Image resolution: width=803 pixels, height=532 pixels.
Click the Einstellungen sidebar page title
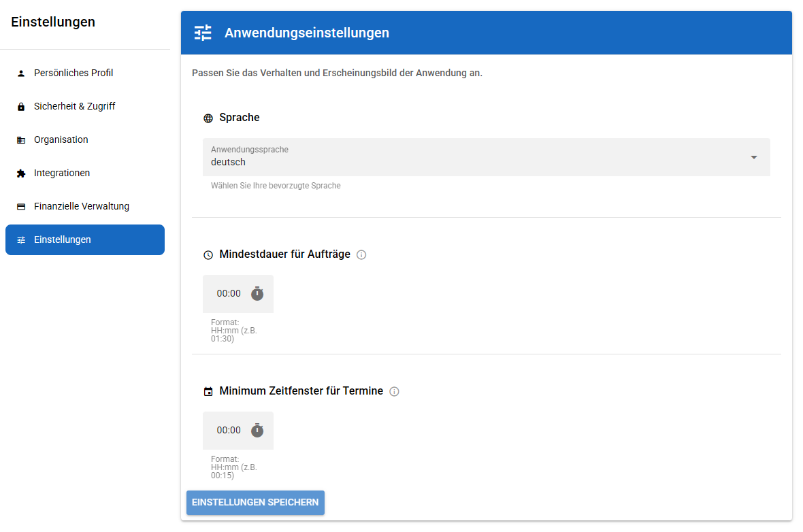click(53, 22)
